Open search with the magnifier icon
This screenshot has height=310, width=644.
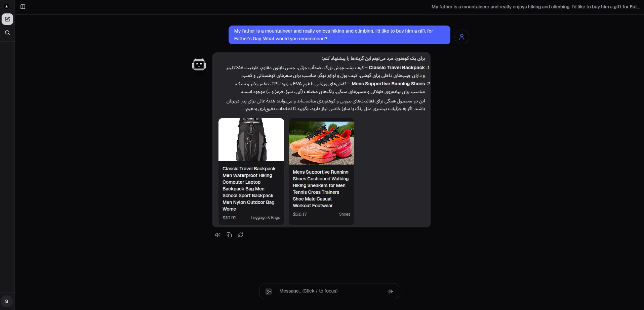7,33
